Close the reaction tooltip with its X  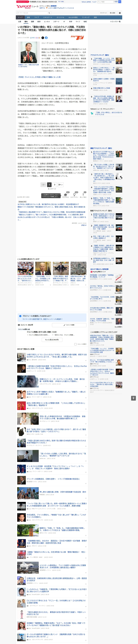tap(60, 194)
